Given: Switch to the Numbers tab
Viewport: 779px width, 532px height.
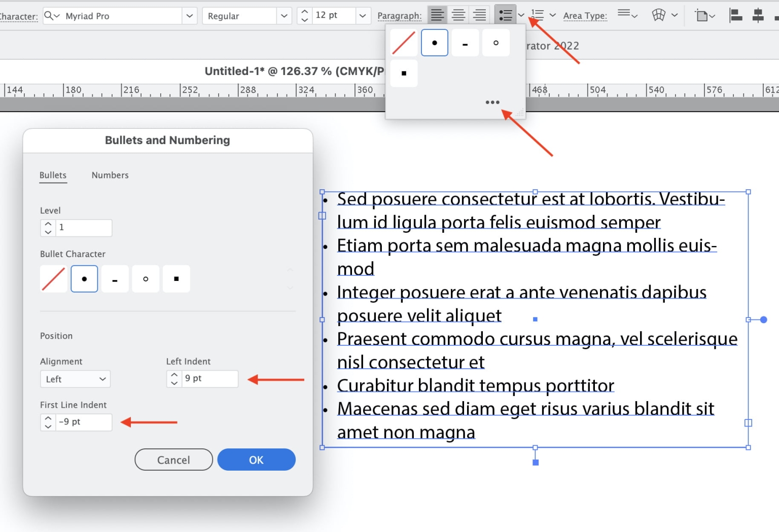Looking at the screenshot, I should (110, 175).
